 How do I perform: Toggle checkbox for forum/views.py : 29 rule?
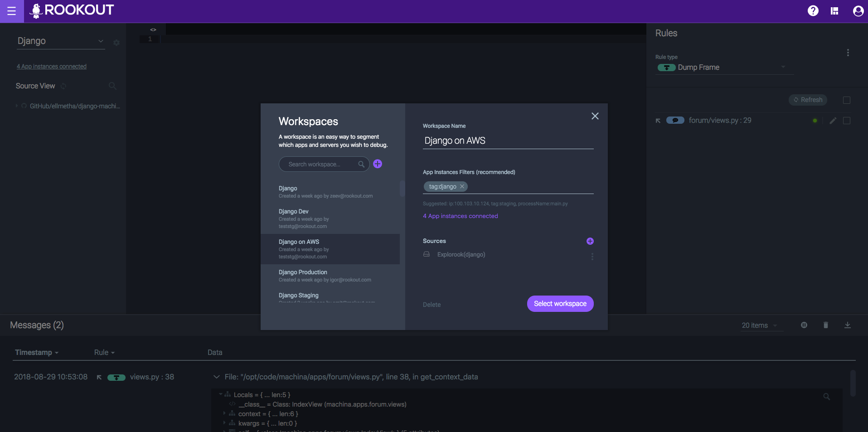pyautogui.click(x=847, y=121)
